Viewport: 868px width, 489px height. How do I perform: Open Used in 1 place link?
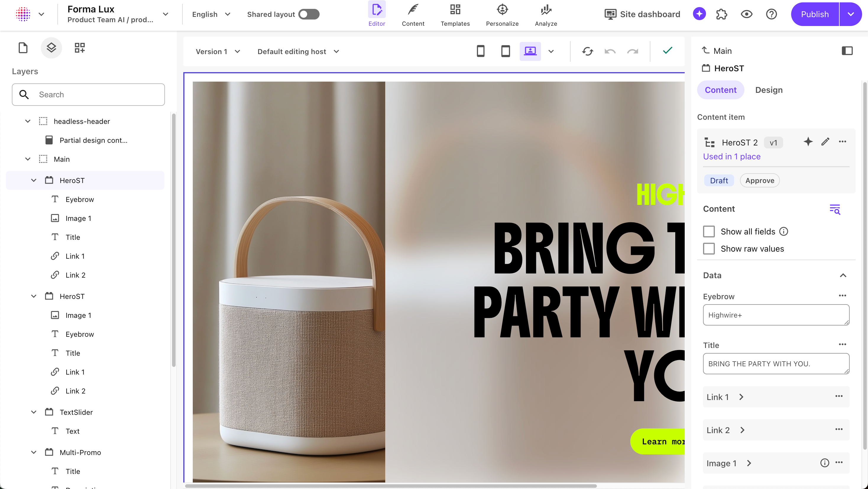coord(731,156)
